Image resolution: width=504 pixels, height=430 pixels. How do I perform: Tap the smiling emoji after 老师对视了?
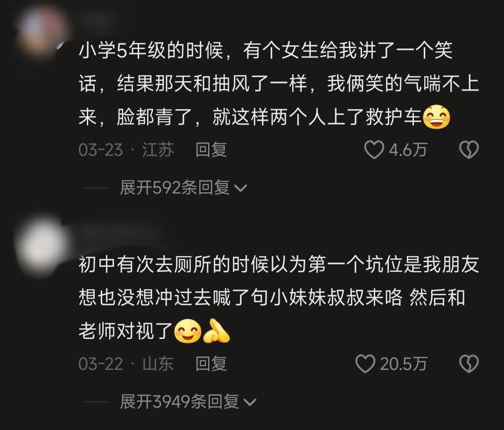coord(188,331)
